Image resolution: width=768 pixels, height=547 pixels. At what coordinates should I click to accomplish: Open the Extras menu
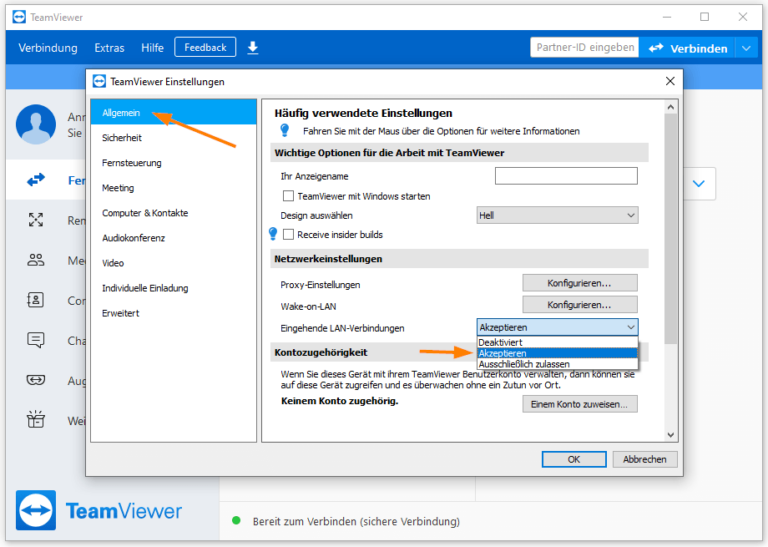[x=109, y=48]
